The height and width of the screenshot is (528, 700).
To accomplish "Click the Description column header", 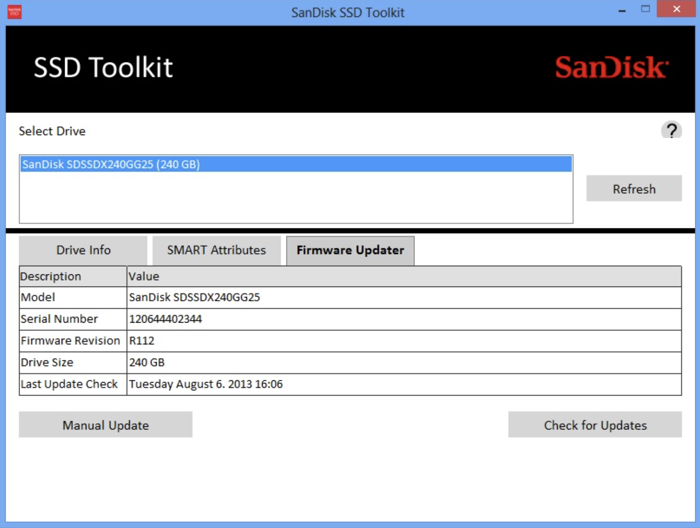I will tap(72, 276).
